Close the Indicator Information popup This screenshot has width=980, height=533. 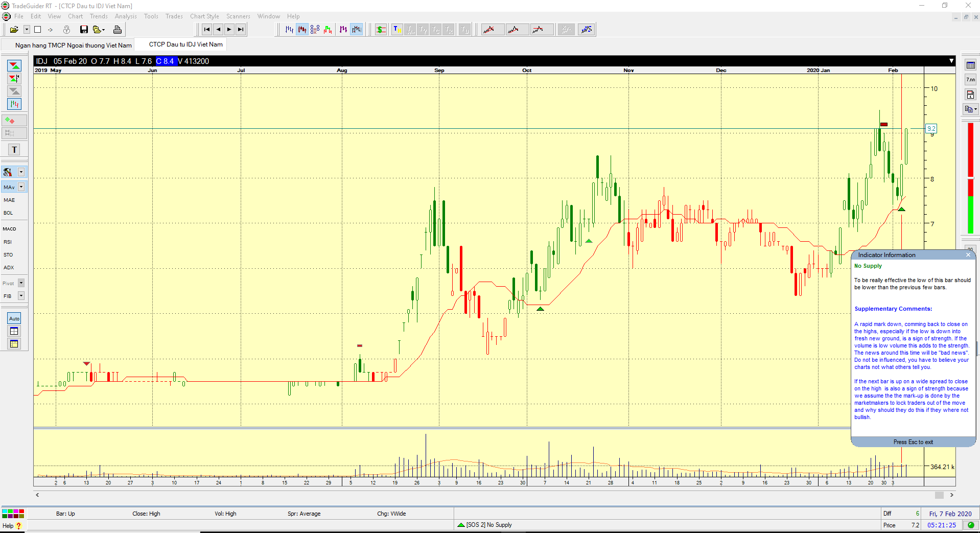coord(968,255)
